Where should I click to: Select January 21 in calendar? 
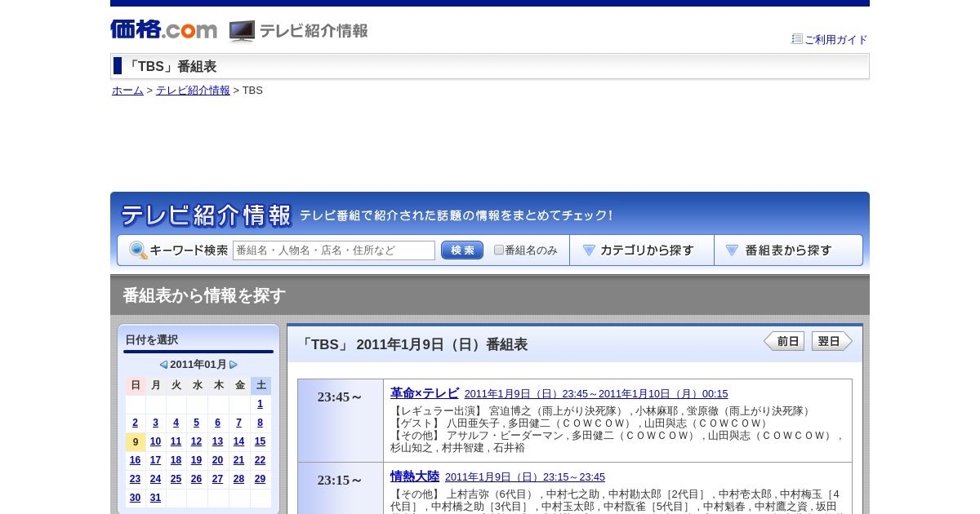coord(239,460)
